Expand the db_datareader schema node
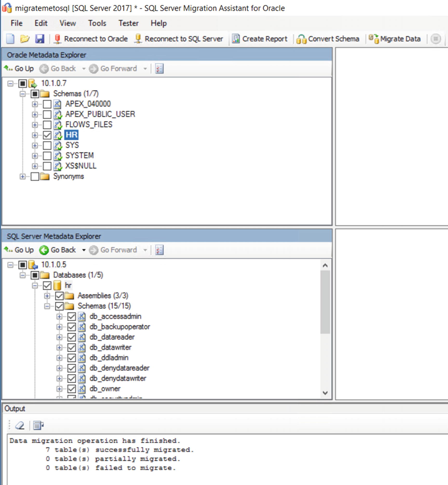The height and width of the screenshot is (485, 448). pos(59,337)
